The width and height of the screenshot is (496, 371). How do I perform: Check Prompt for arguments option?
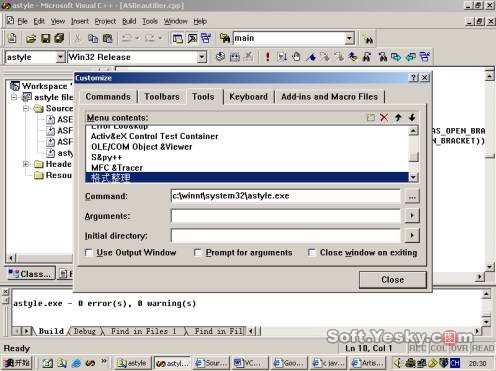(198, 253)
